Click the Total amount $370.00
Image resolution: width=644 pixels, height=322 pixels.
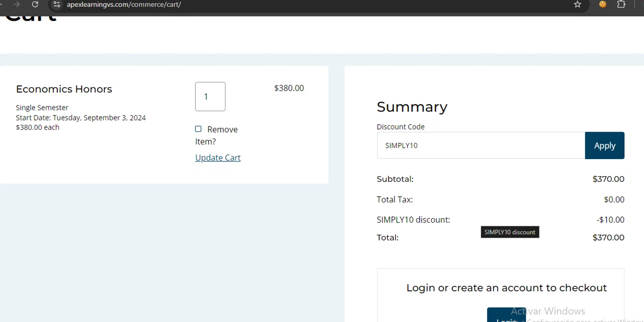click(x=608, y=238)
